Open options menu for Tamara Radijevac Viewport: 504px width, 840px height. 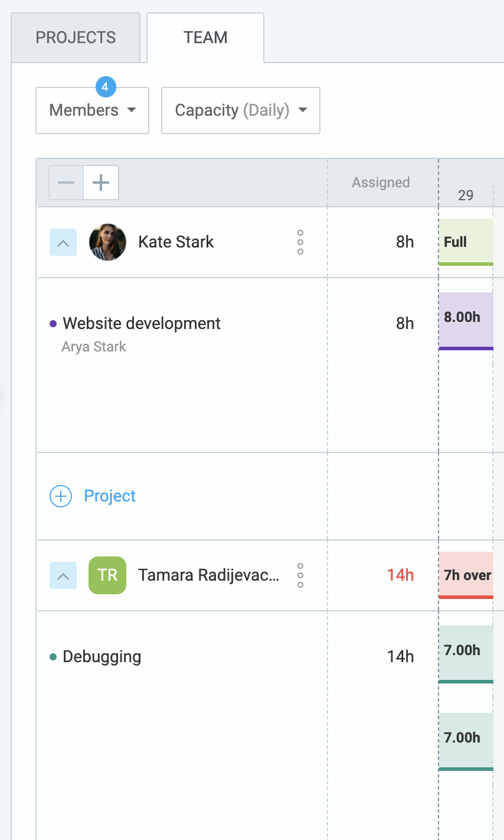click(300, 575)
